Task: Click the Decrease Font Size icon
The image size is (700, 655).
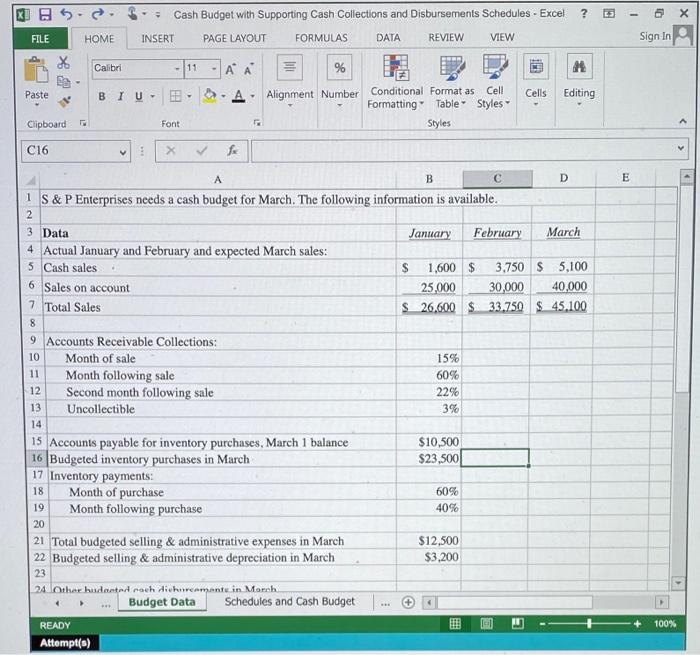Action: (x=249, y=69)
